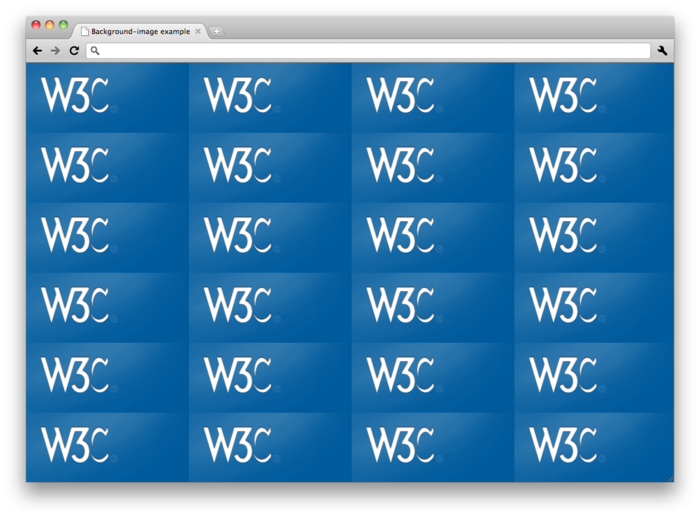Image resolution: width=700 pixels, height=518 pixels.
Task: Click the top-right W3C logo tile
Action: coord(563,96)
